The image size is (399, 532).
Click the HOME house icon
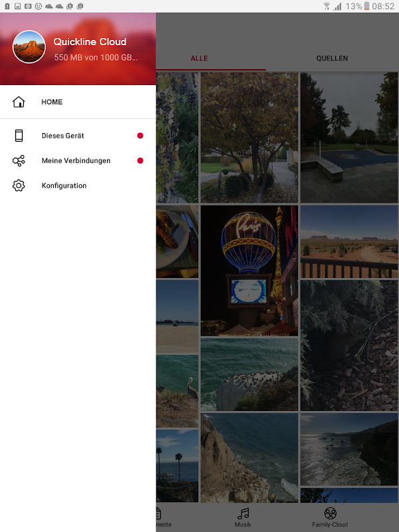tap(19, 102)
